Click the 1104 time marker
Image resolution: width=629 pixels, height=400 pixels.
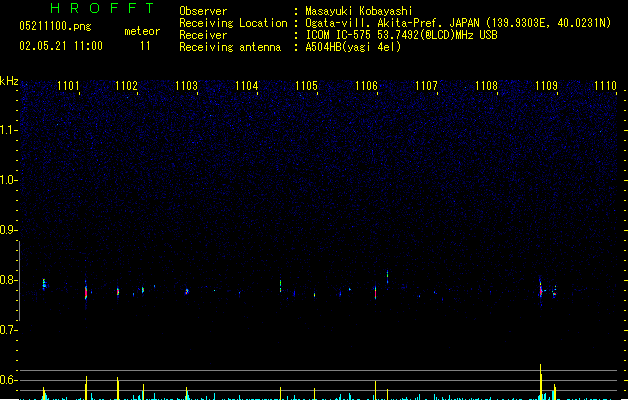coord(246,86)
